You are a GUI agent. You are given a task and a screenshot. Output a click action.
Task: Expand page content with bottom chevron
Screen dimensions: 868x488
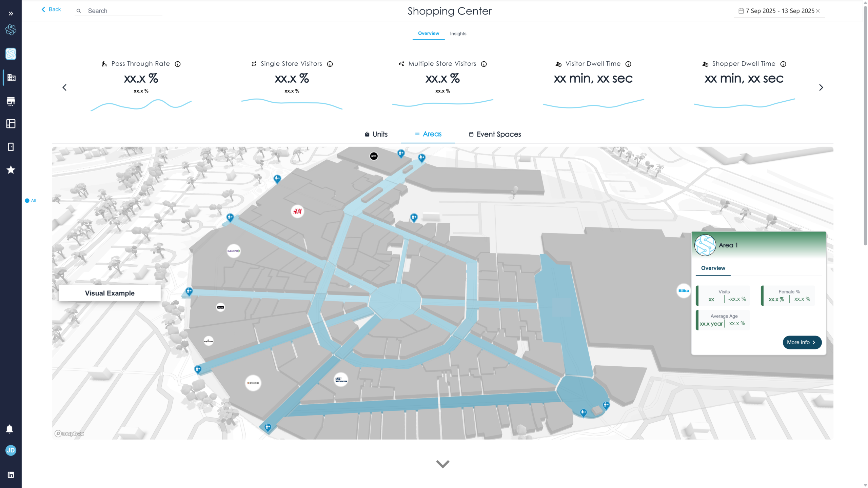tap(442, 464)
